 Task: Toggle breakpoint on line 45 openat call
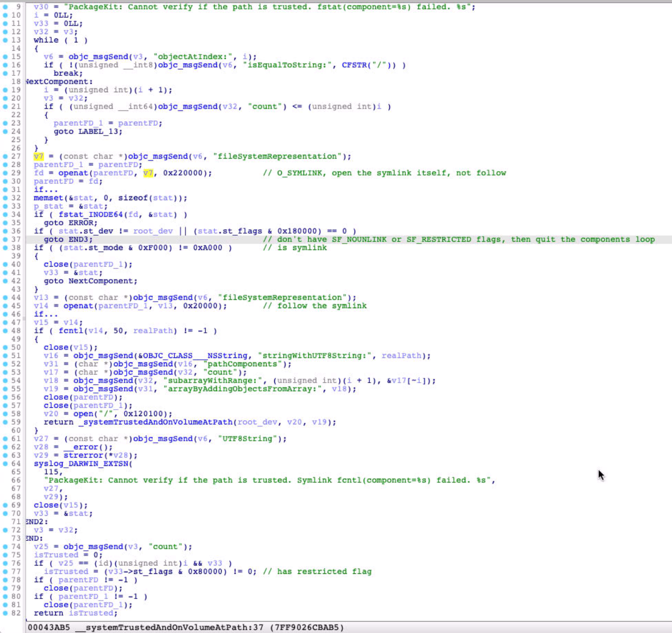pyautogui.click(x=5, y=306)
